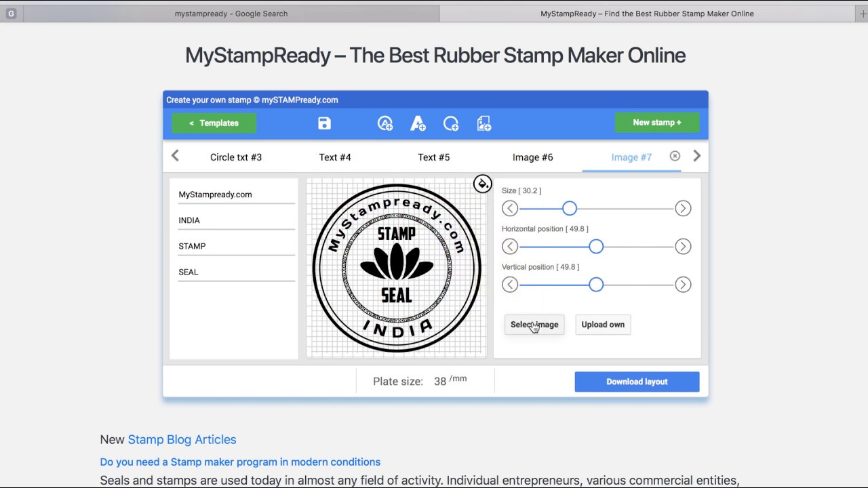The height and width of the screenshot is (488, 868).
Task: Decrease Horizontal position with left arrow
Action: [510, 247]
